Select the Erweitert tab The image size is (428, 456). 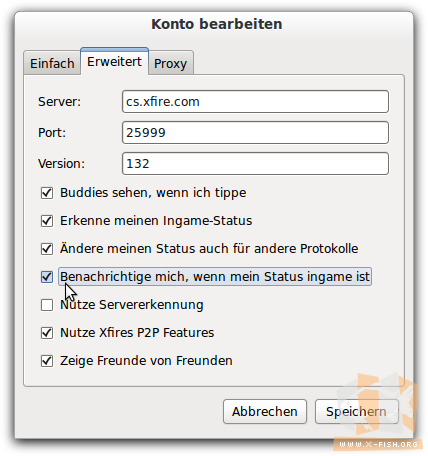click(114, 61)
